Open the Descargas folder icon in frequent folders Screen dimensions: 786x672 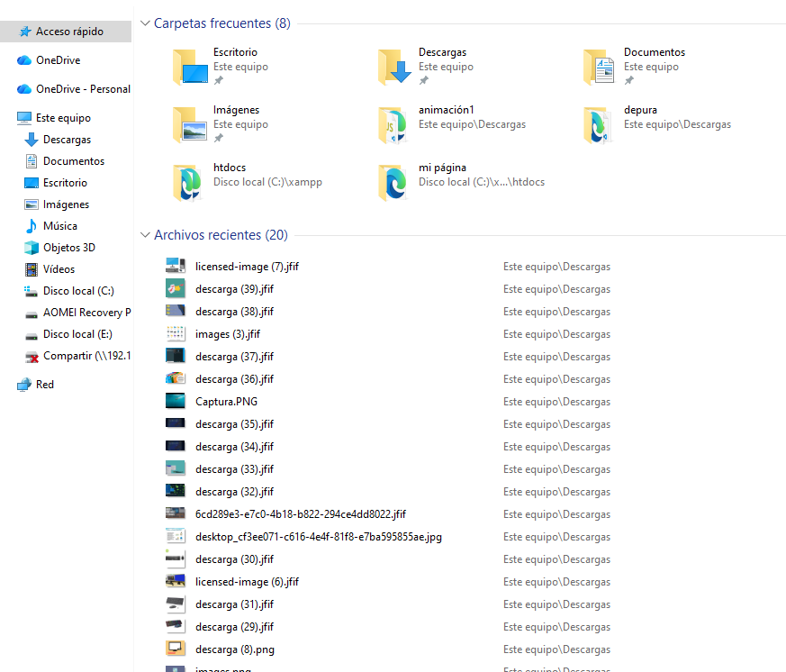coord(394,68)
